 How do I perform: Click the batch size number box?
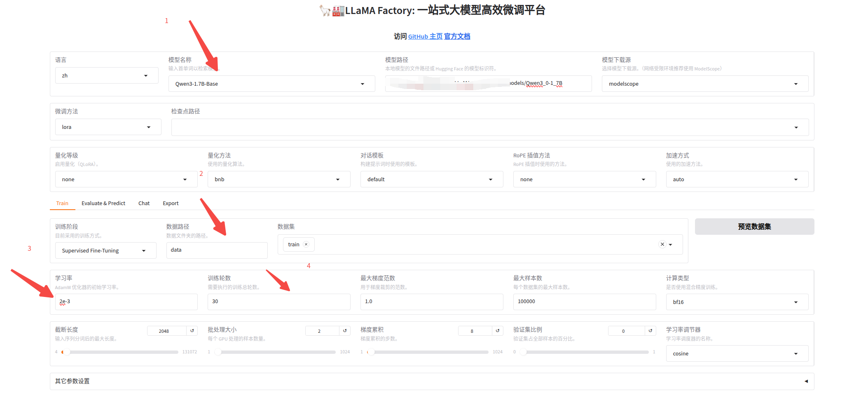coord(322,331)
